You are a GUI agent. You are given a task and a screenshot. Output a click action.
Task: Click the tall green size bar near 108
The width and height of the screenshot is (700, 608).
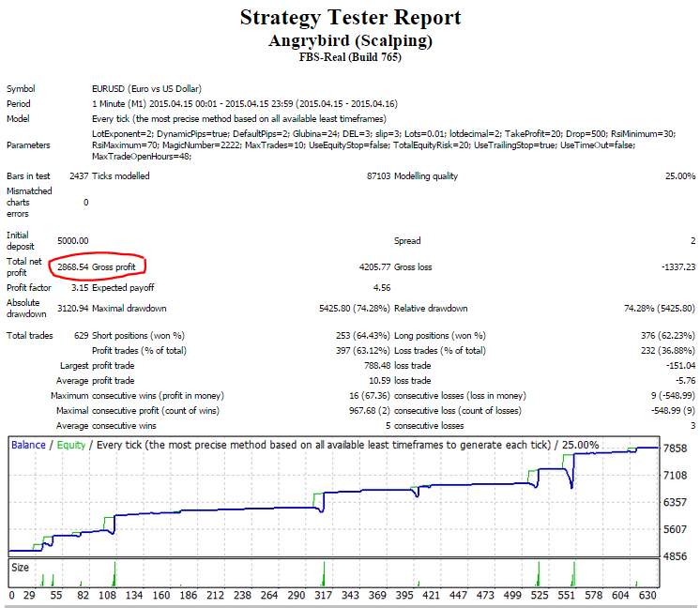click(114, 573)
